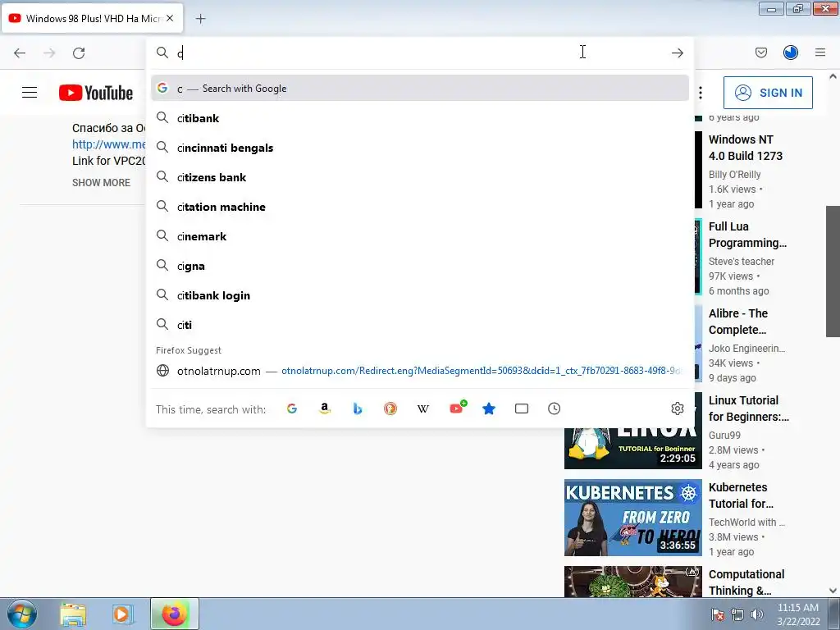Image resolution: width=840 pixels, height=630 pixels.
Task: Search this time with Google icon
Action: click(x=292, y=409)
